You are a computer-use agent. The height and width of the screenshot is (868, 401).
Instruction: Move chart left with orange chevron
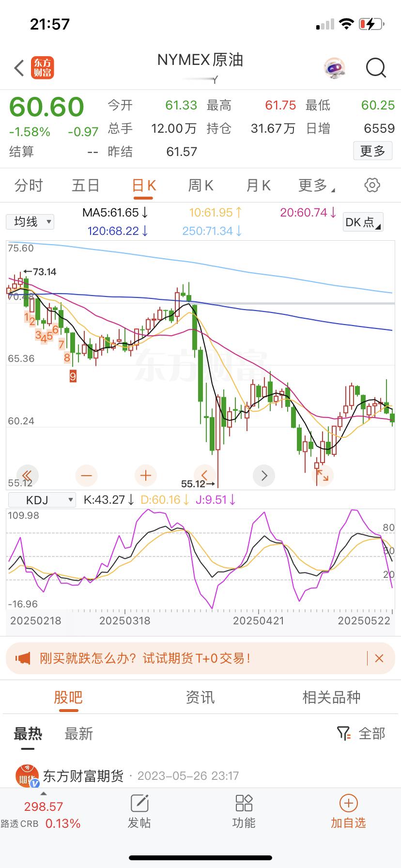pos(204,475)
